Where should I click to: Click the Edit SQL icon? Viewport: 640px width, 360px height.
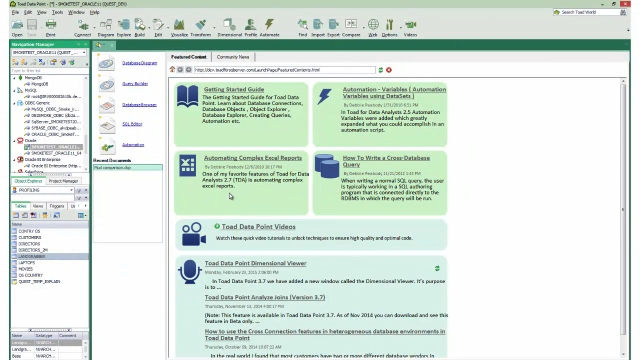(x=158, y=25)
